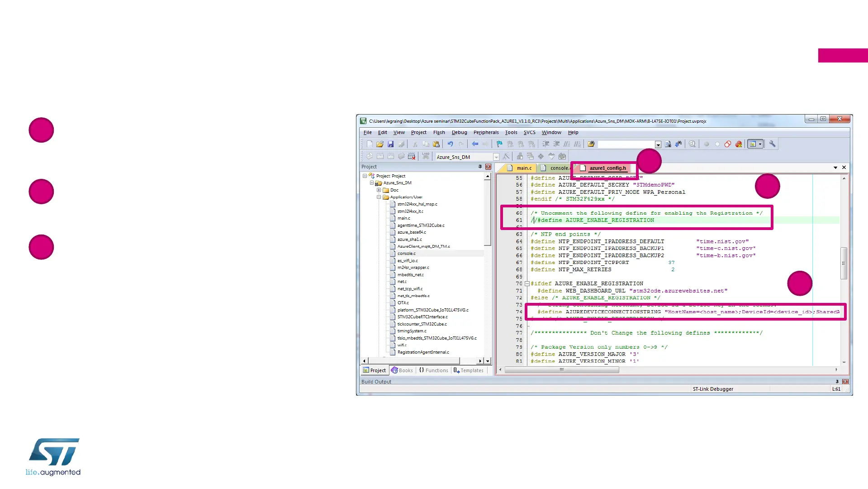Switch to the Templates panel tab
Image resolution: width=868 pixels, height=489 pixels.
[469, 370]
